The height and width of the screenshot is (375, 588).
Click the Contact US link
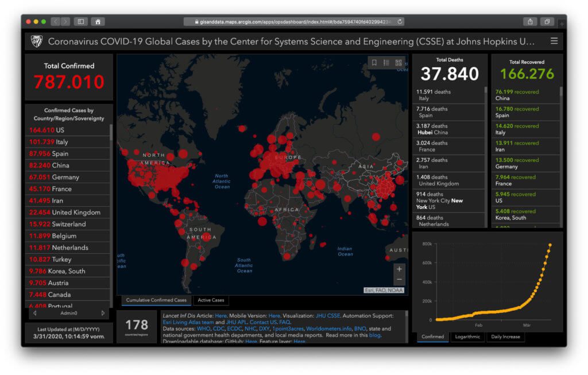tap(263, 322)
